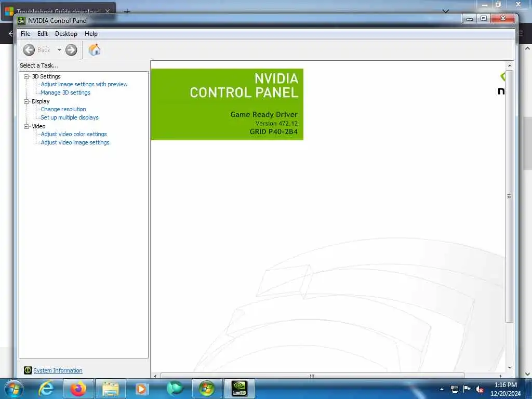Maximize the NVIDIA Control Panel window
532x399 pixels.
click(x=484, y=18)
